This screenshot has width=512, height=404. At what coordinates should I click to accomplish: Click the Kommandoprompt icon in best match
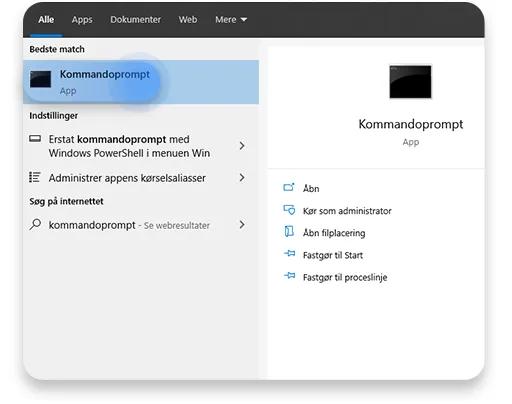tap(40, 79)
